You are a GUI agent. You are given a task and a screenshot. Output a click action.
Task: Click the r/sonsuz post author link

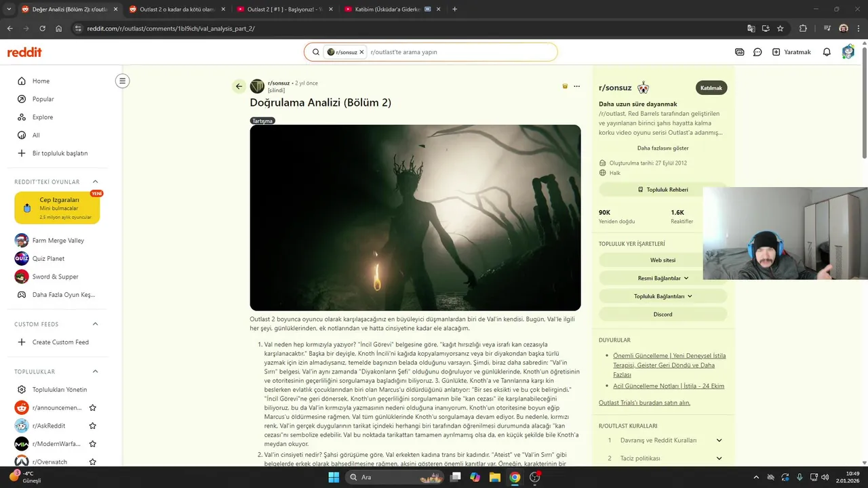point(278,83)
